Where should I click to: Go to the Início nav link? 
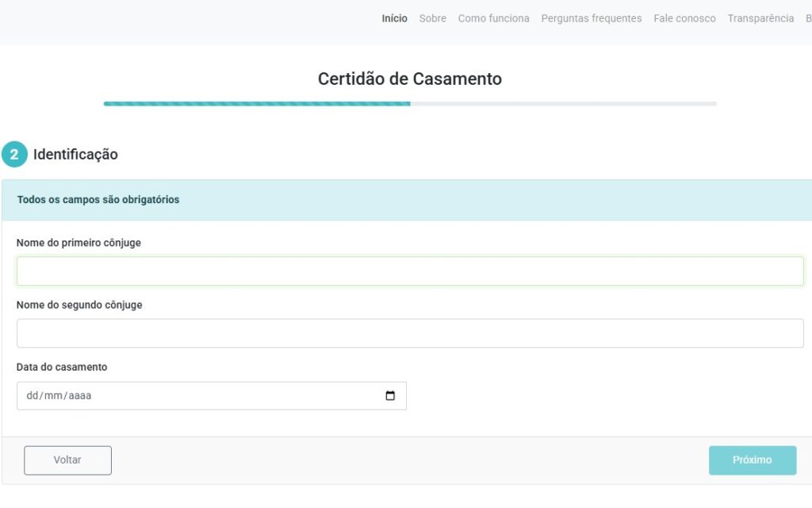394,18
